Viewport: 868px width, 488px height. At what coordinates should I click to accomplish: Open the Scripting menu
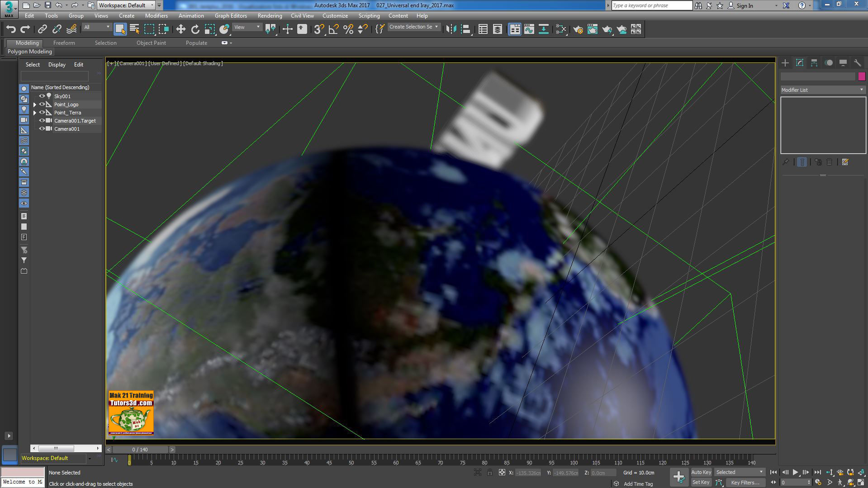click(x=369, y=15)
